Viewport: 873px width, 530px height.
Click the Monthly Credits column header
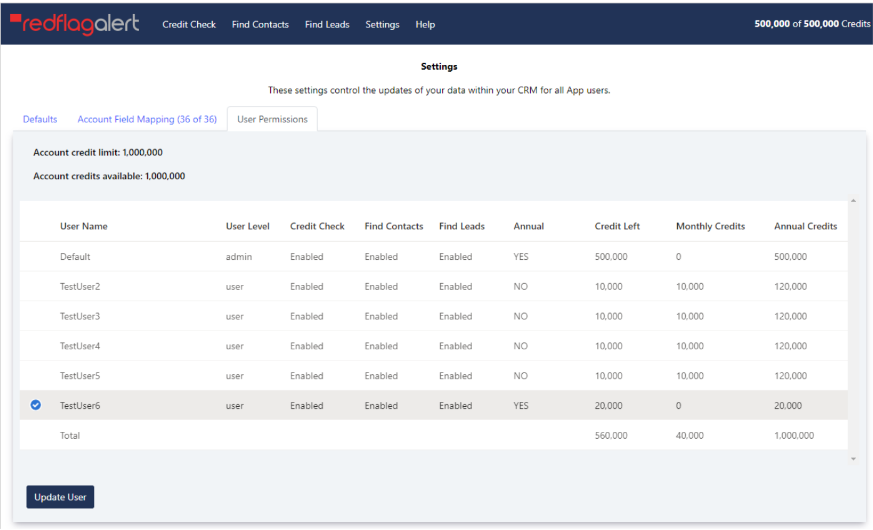coord(710,226)
